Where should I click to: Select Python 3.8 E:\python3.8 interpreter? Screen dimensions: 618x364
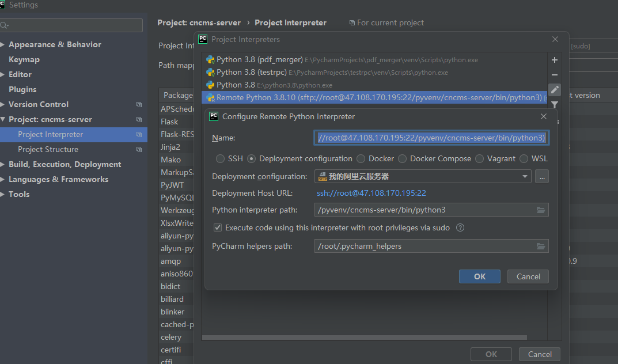tap(374, 85)
